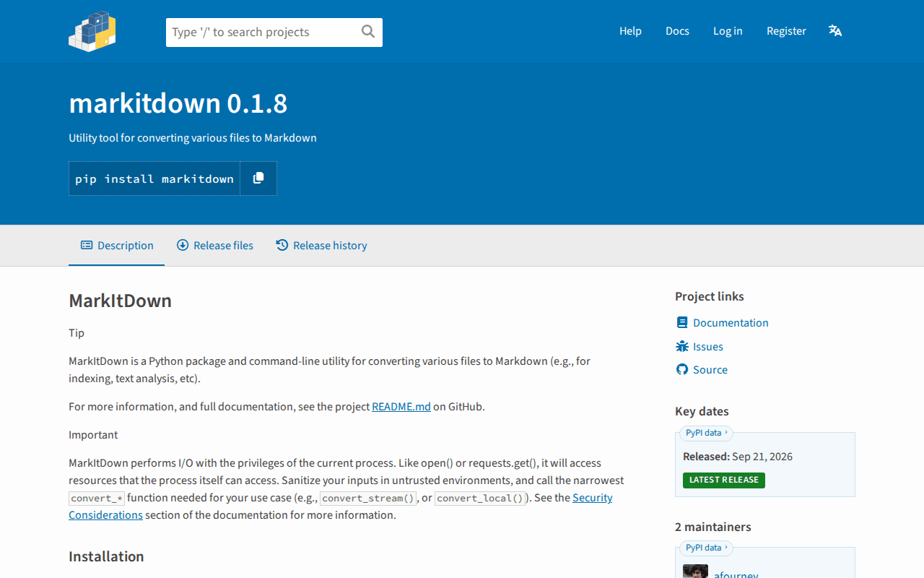The width and height of the screenshot is (924, 578).
Task: Click the markitdown 0.1.8 title
Action: coord(178,104)
